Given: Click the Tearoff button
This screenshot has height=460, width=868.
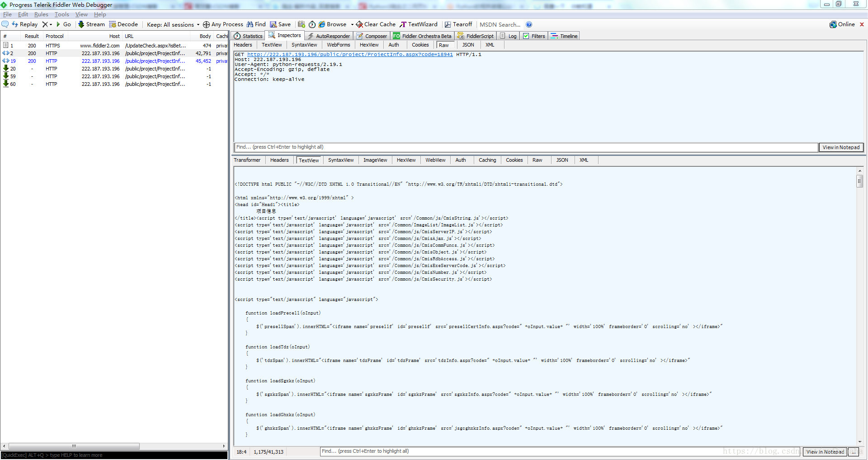Looking at the screenshot, I should click(458, 24).
